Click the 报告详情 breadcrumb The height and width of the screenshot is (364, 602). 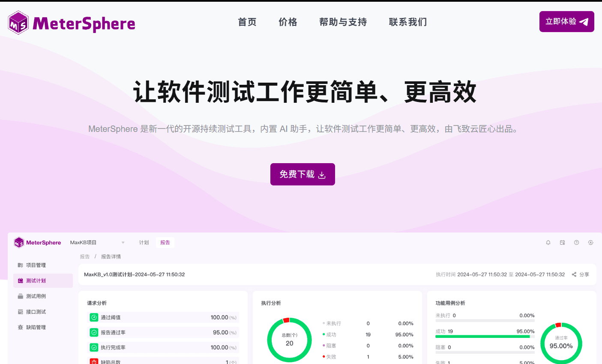[111, 257]
